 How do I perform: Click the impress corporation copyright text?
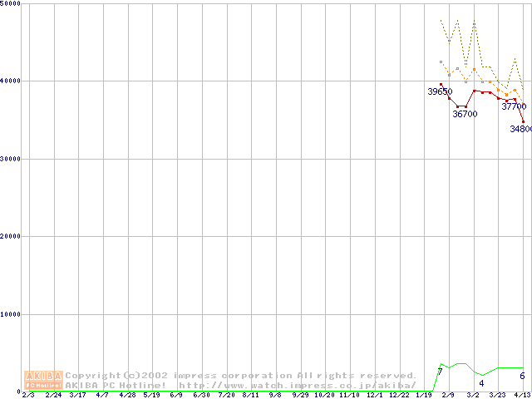[x=241, y=375]
